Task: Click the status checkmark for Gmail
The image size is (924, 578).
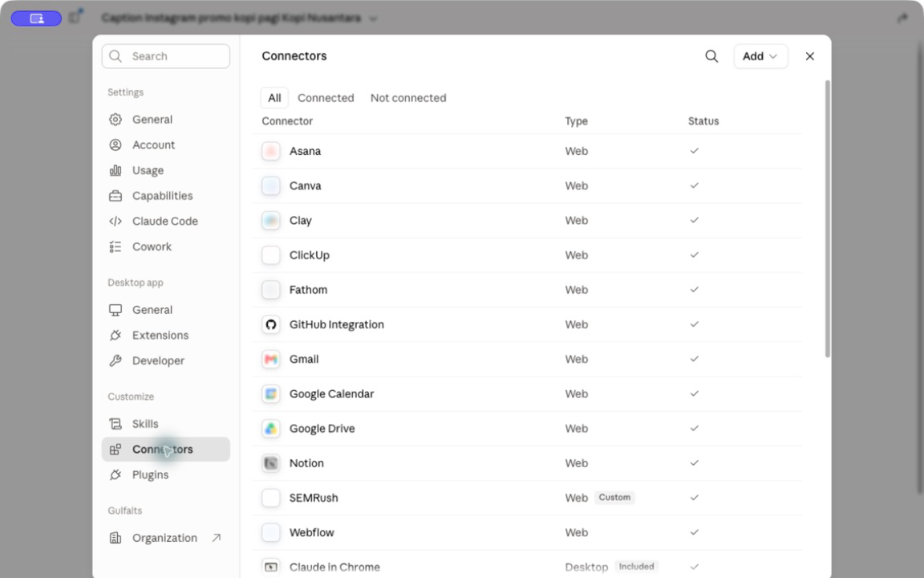Action: pyautogui.click(x=694, y=359)
